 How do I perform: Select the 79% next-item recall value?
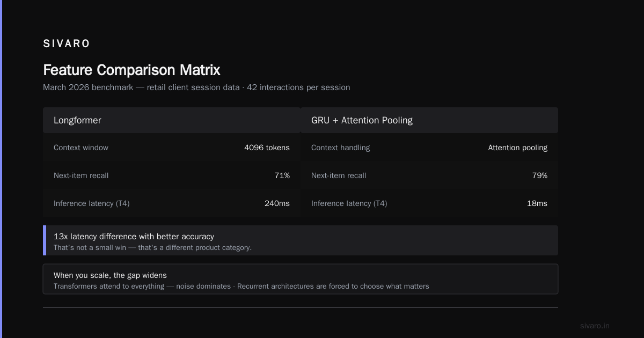[x=540, y=175]
